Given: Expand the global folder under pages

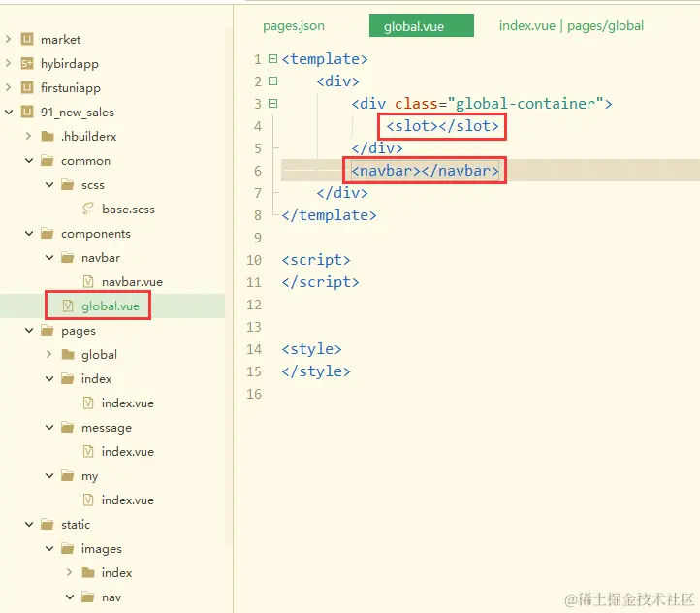Looking at the screenshot, I should click(x=48, y=354).
